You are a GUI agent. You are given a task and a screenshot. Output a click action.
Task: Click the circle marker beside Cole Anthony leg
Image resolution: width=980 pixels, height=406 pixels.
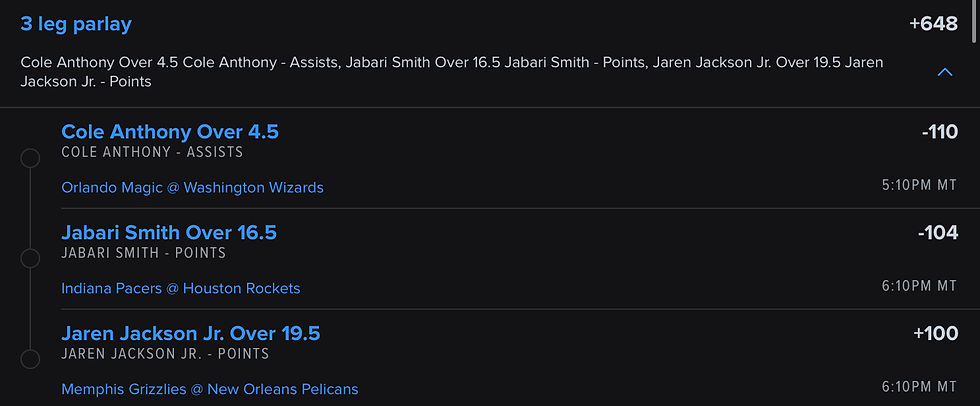pos(30,158)
